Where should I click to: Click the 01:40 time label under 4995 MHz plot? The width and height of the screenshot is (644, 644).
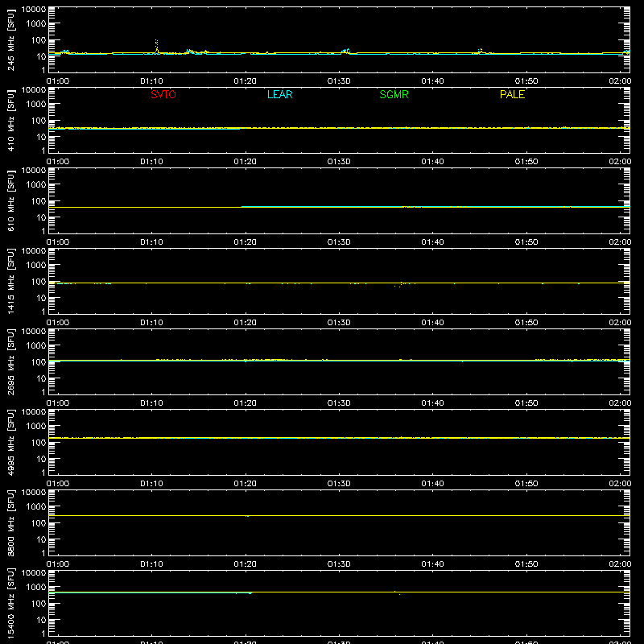(x=432, y=484)
